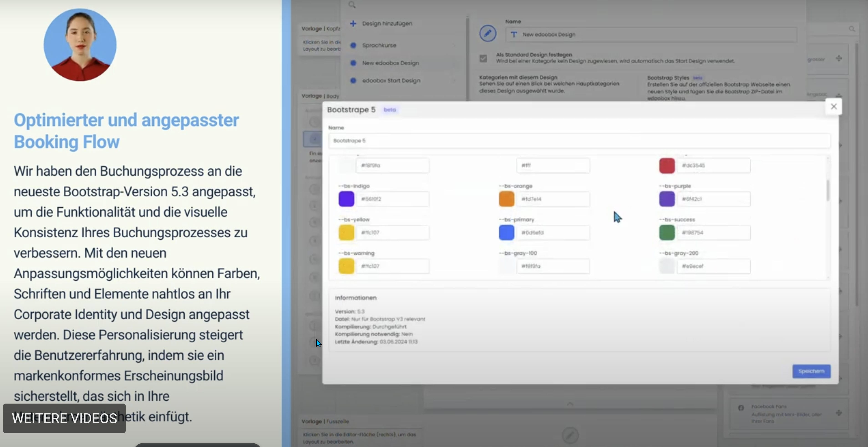Click the 'Vorlage | Body' heading
868x447 pixels.
pos(320,96)
